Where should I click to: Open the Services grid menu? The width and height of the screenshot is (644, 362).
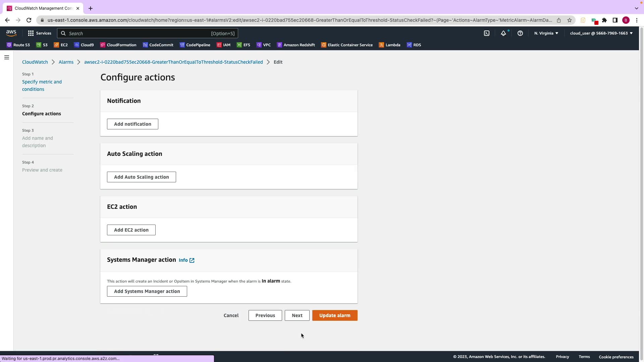[39, 33]
